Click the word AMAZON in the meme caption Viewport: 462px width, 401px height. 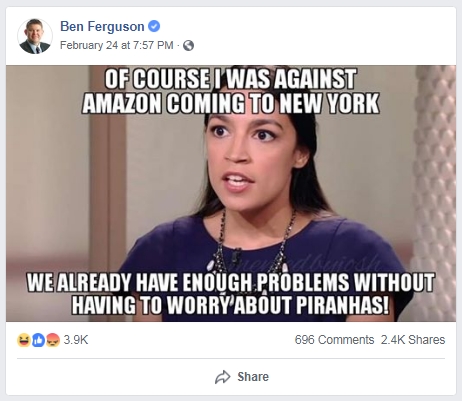tap(122, 103)
